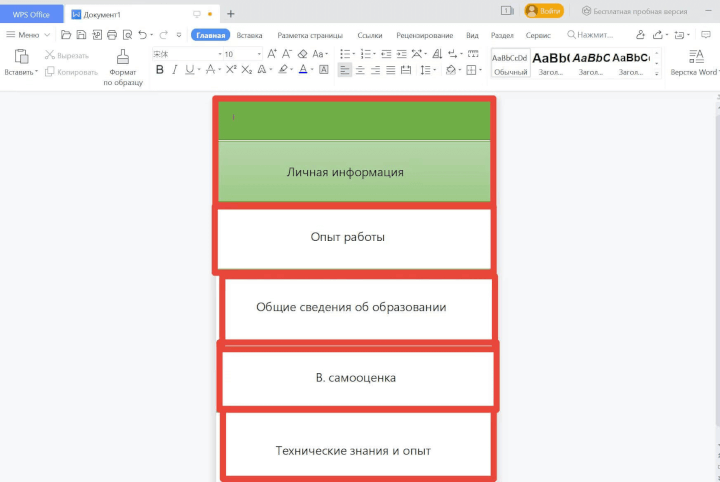
Task: Click the Export to PDF icon
Action: [x=97, y=35]
